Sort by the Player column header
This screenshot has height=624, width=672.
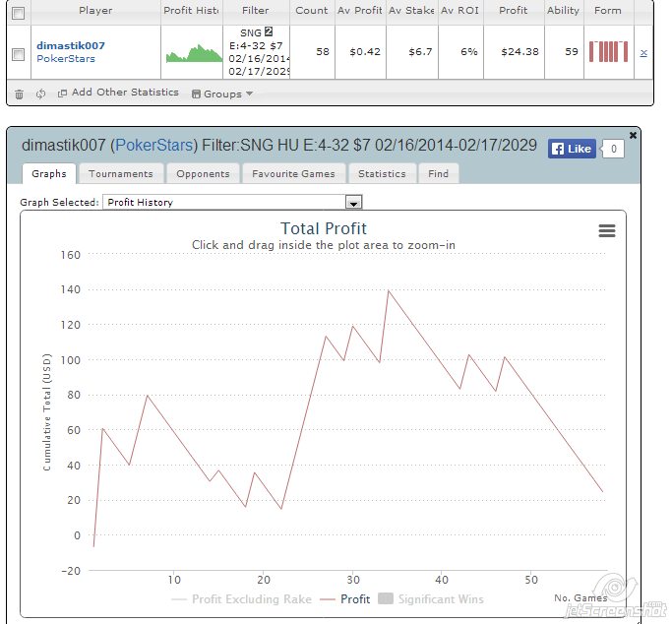[95, 11]
